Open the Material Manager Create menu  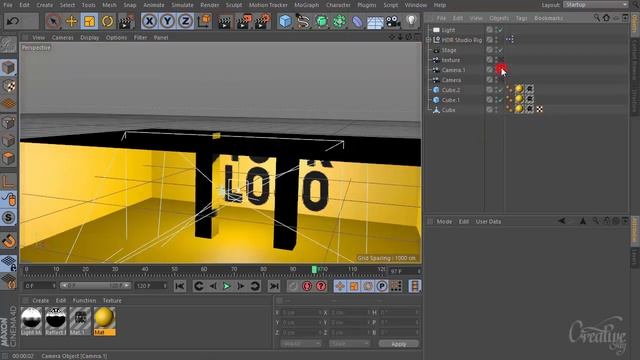pyautogui.click(x=40, y=300)
